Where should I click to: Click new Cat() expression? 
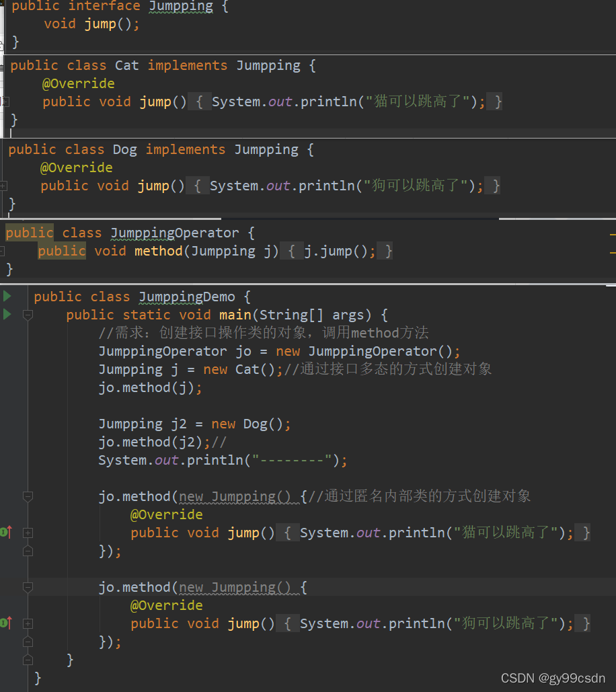pos(239,369)
